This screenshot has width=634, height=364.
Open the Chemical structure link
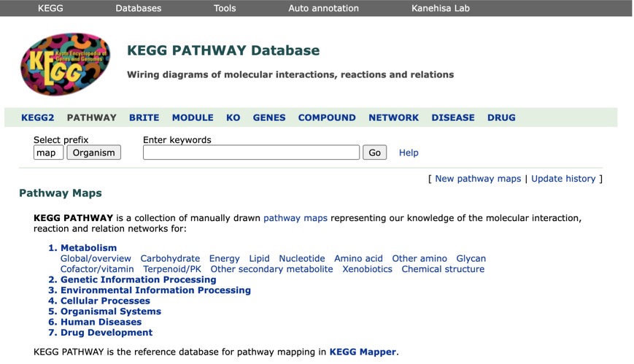(x=443, y=269)
